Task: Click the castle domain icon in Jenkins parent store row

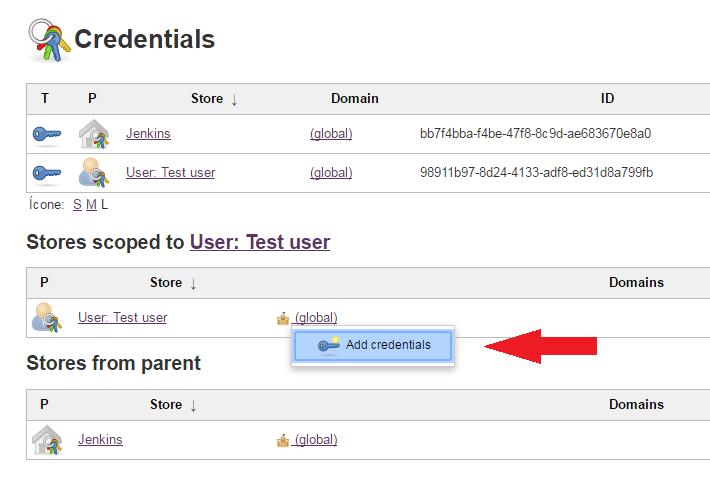Action: [283, 440]
